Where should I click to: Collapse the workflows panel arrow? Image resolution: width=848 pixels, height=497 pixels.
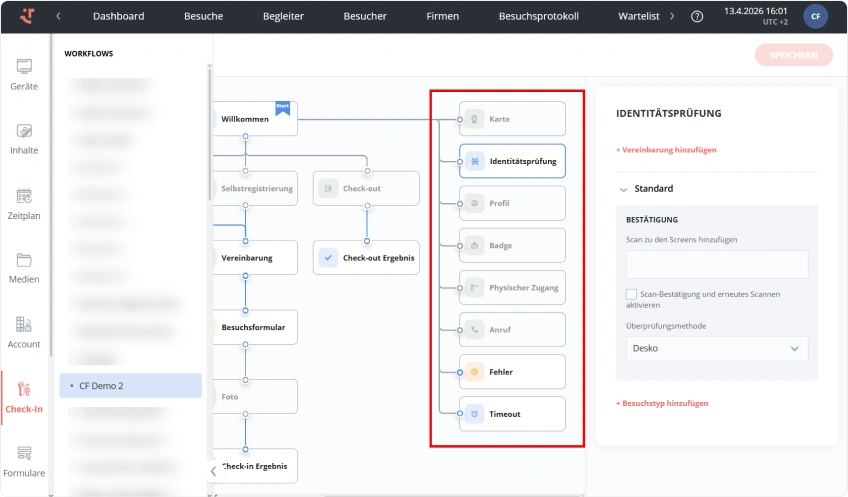pyautogui.click(x=213, y=471)
